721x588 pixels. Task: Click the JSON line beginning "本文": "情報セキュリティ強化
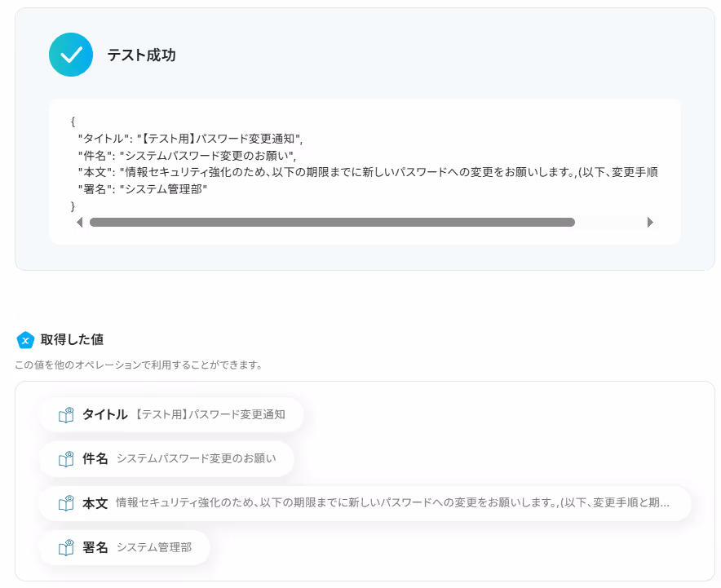[368, 172]
